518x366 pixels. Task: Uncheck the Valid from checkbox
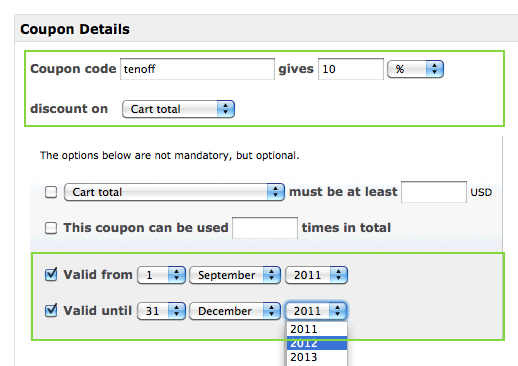[x=51, y=275]
